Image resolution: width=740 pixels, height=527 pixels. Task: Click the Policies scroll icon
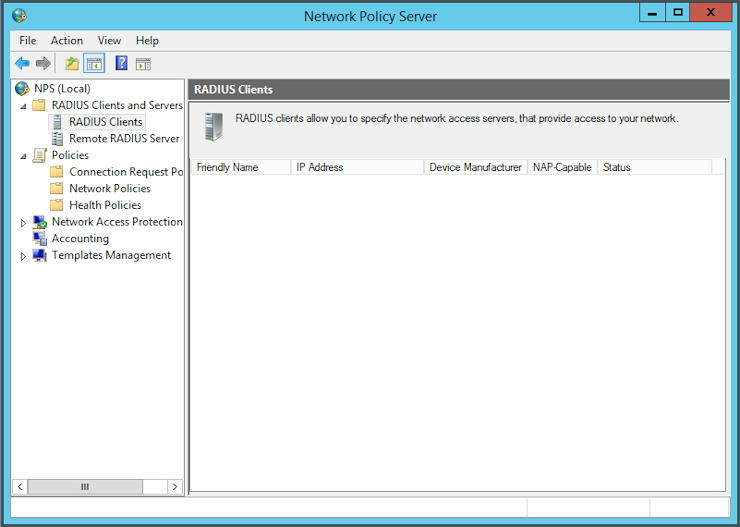pos(39,155)
